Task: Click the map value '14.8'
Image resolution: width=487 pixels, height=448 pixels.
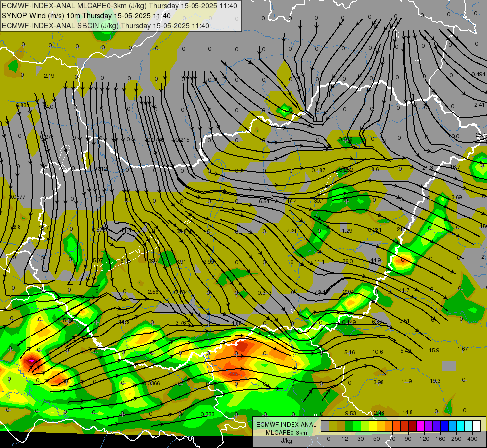Action: coord(407,412)
